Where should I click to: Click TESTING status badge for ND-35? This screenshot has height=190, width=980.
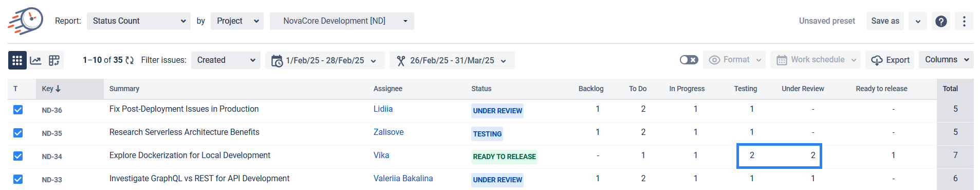[x=487, y=134]
